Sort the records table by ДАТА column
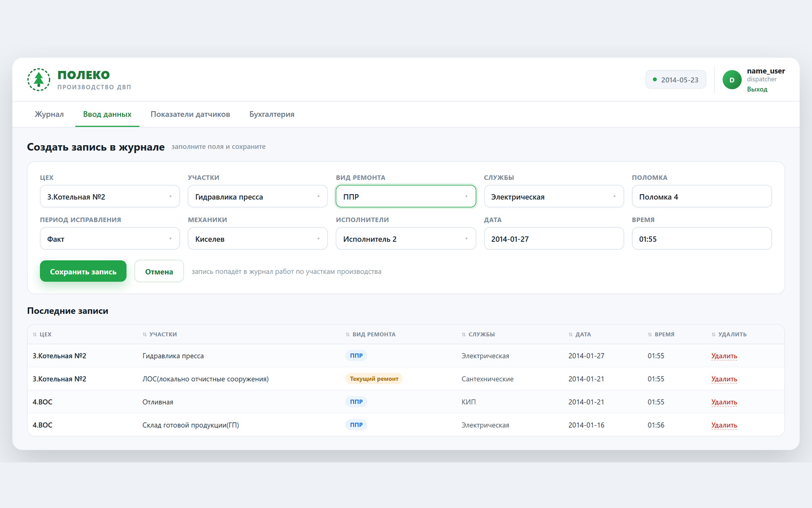 pyautogui.click(x=580, y=335)
